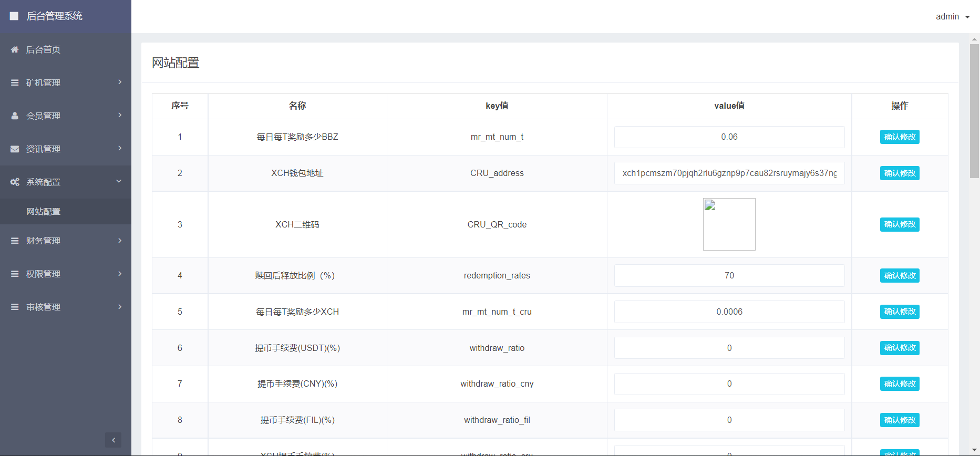This screenshot has width=980, height=456.
Task: Confirm change for withdraw_ratio row
Action: click(900, 348)
